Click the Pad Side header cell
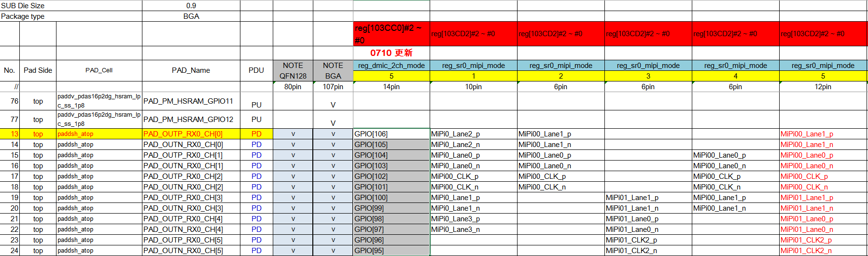868x256 pixels. (x=38, y=70)
